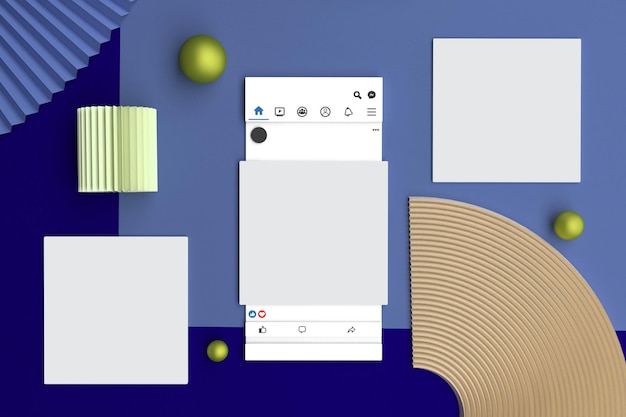Click the magnifying glass search icon
The image size is (626, 417).
click(x=357, y=95)
